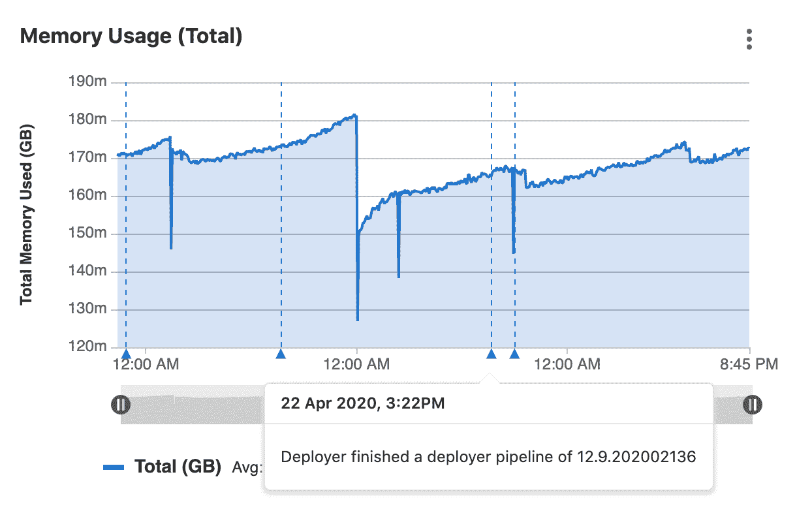
Task: Click the 8:45 PM x-axis label
Action: tap(749, 365)
